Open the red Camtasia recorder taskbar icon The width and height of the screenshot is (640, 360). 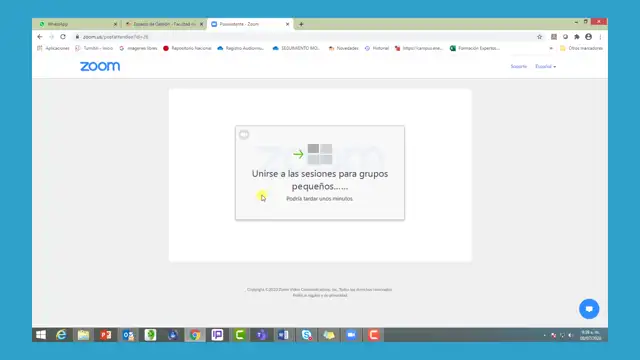tap(373, 335)
